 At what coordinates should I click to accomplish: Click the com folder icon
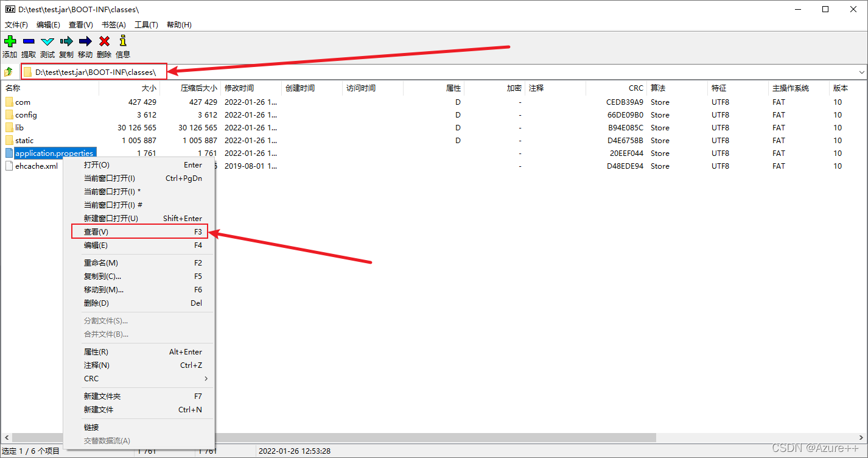click(9, 102)
